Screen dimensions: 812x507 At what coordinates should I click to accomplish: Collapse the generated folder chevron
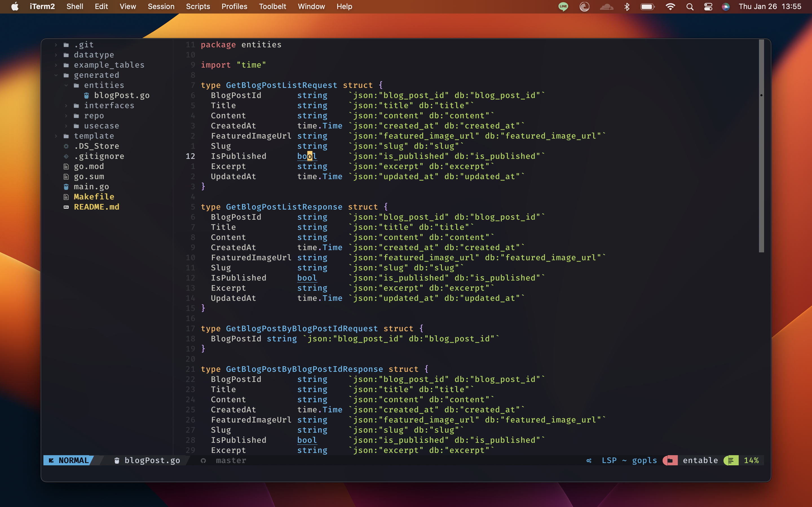[x=56, y=75]
